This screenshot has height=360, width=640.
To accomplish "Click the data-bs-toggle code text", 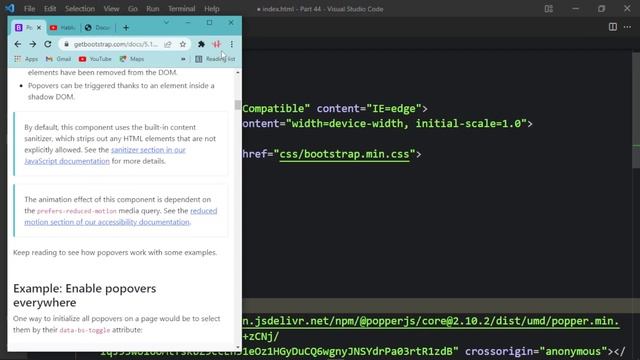I will [x=85, y=330].
